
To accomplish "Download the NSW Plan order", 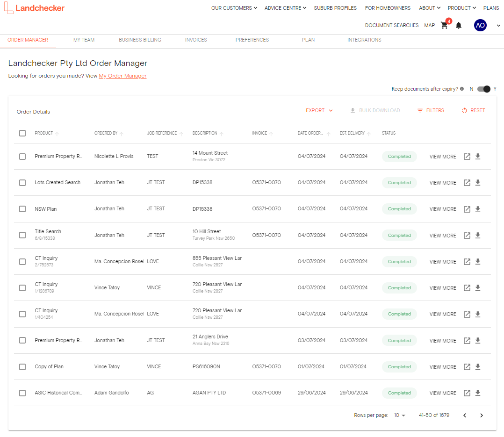I will pyautogui.click(x=478, y=209).
